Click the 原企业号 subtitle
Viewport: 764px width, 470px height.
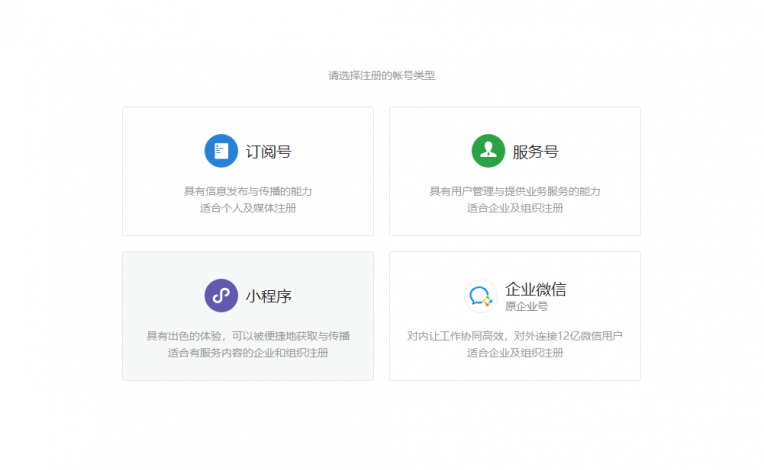(526, 306)
